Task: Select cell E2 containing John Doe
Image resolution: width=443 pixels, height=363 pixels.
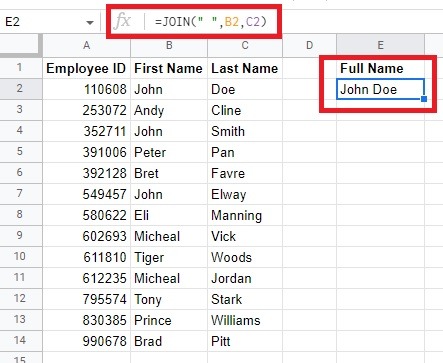Action: point(380,89)
